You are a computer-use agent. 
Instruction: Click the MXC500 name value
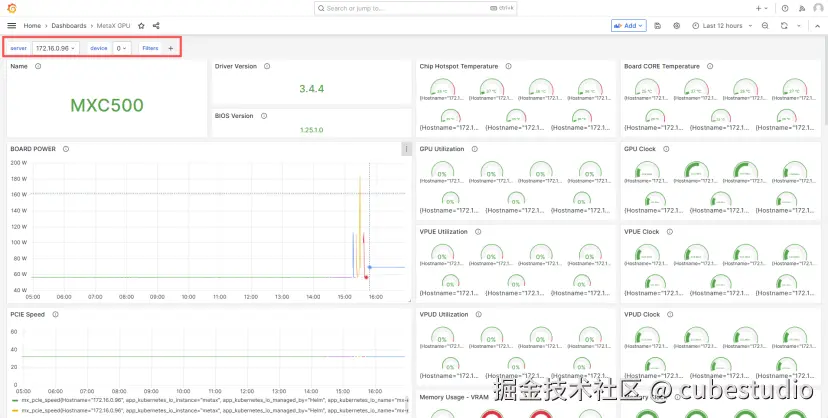(x=107, y=105)
